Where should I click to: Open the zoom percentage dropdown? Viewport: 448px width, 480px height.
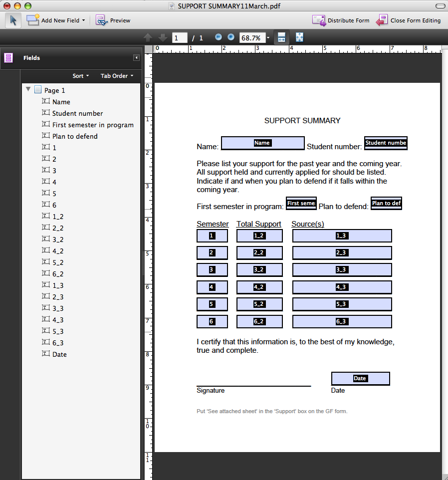pyautogui.click(x=268, y=37)
